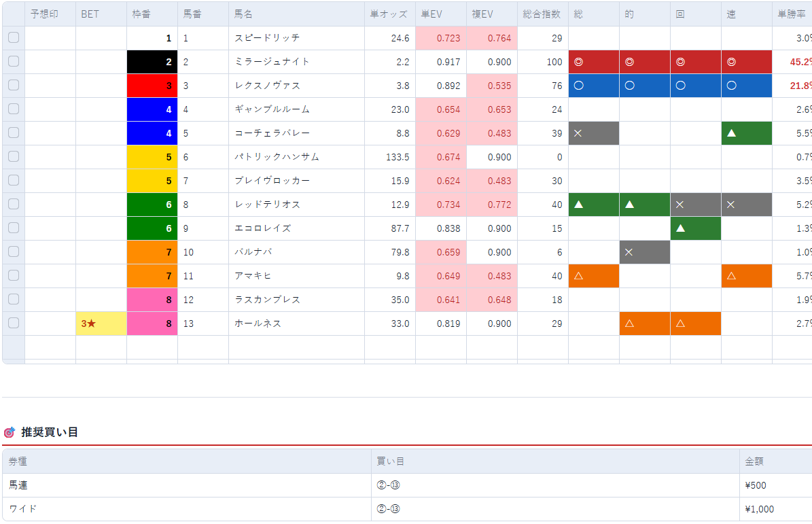Click horse name ラスカンブレス
This screenshot has height=524, width=812.
(x=267, y=300)
